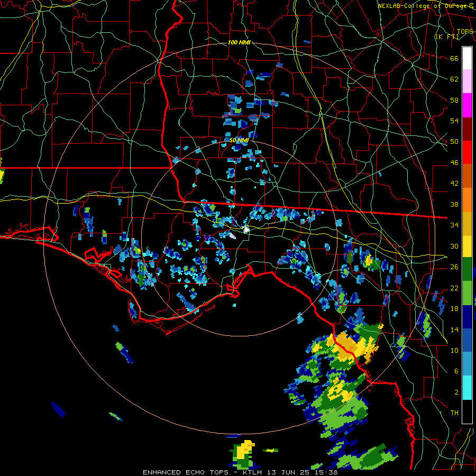Click the black TH legend swatch
The image size is (476, 476).
[x=467, y=411]
